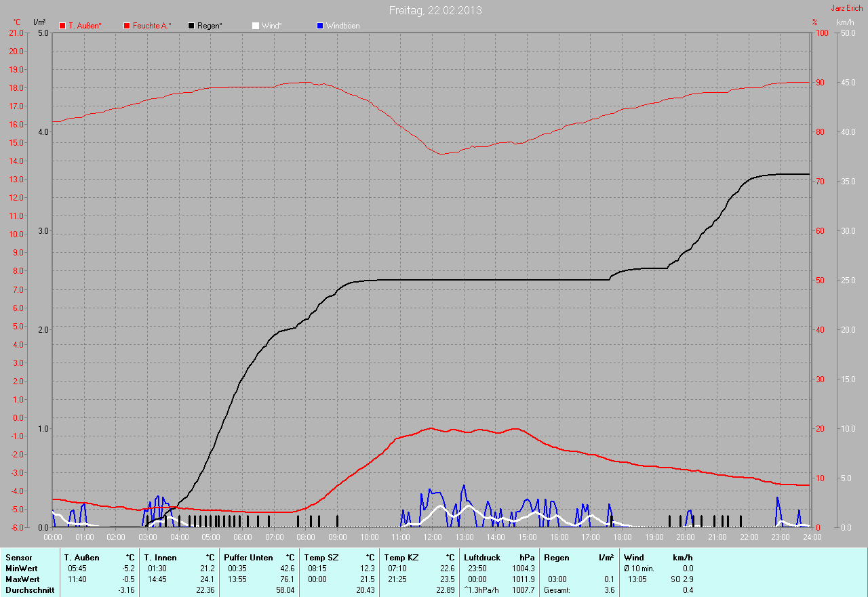Click the white Wind legend square
The image size is (868, 597).
click(x=256, y=26)
